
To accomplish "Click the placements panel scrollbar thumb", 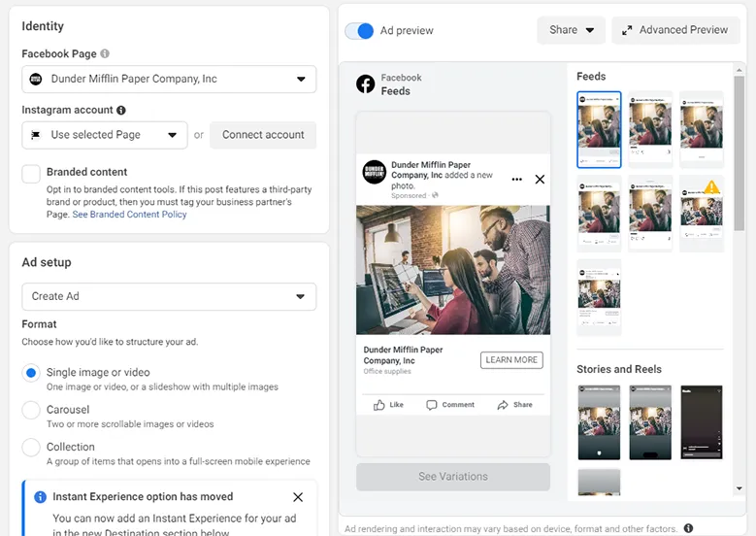I will pos(739,153).
